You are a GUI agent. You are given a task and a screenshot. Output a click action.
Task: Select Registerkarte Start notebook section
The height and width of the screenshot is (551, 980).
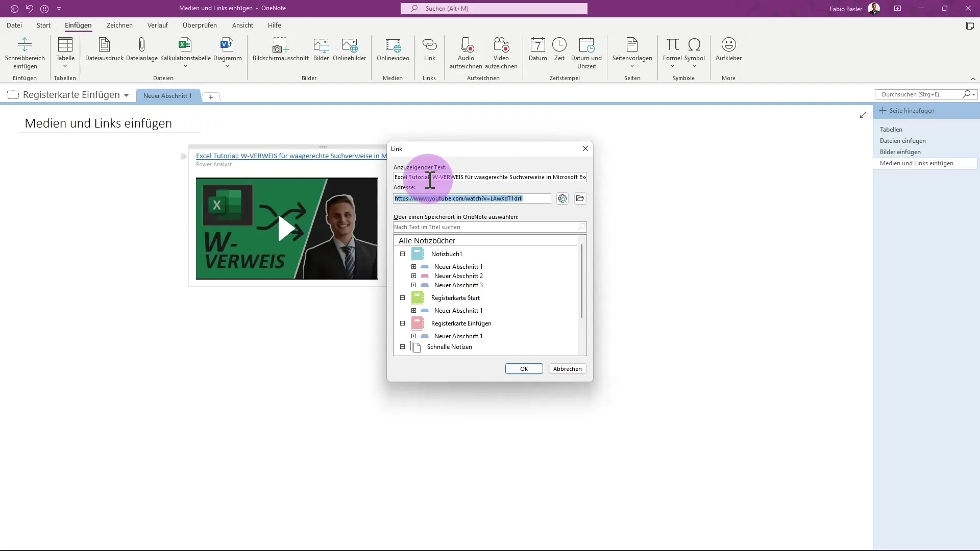[455, 297]
